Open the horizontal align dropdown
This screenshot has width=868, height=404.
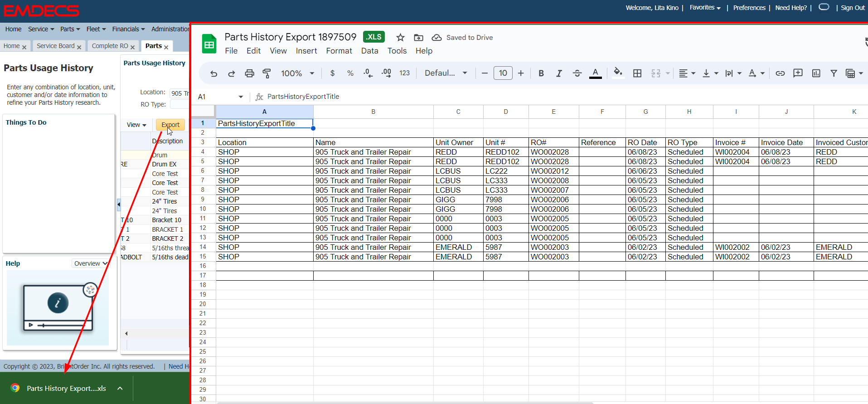click(x=687, y=73)
